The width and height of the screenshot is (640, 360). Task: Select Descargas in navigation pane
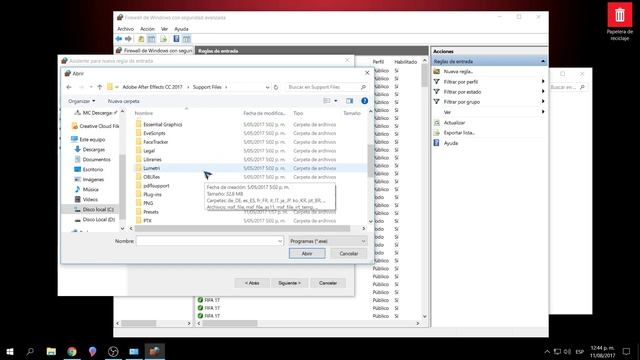(x=93, y=149)
